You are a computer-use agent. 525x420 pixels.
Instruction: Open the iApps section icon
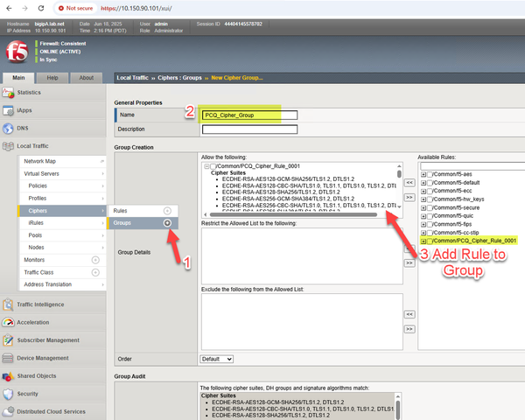point(8,110)
